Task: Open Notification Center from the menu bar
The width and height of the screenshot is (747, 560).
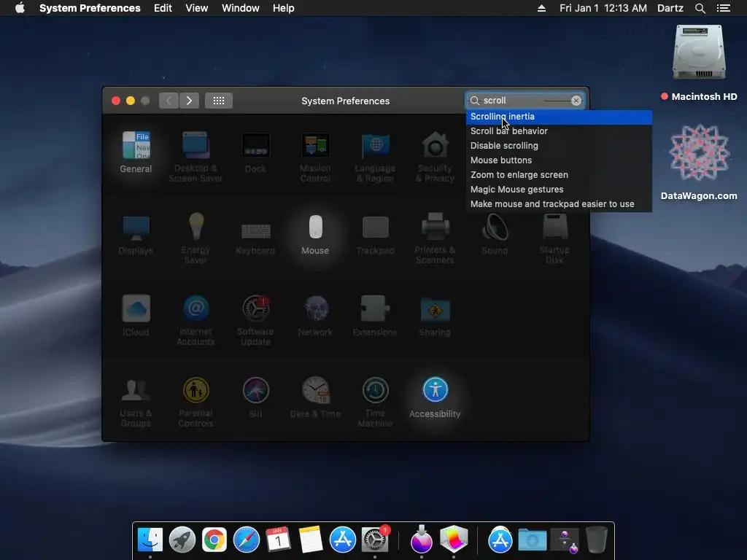Action: 724,8
